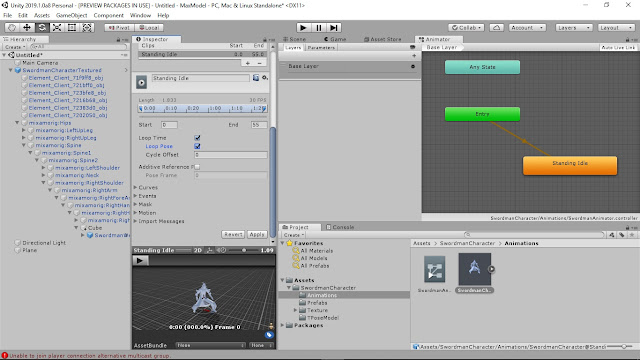Open the cloud services panel
Viewport: 640px width, 360px height.
[496, 27]
